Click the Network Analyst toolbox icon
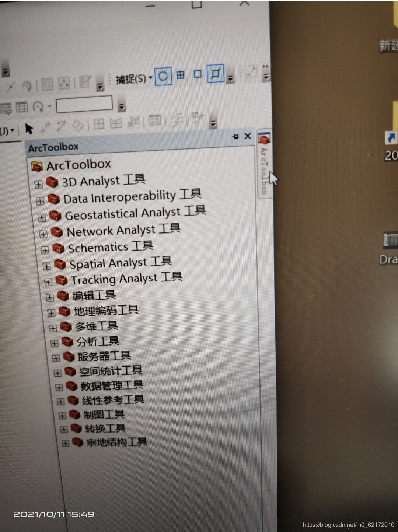The image size is (398, 532). (57, 232)
